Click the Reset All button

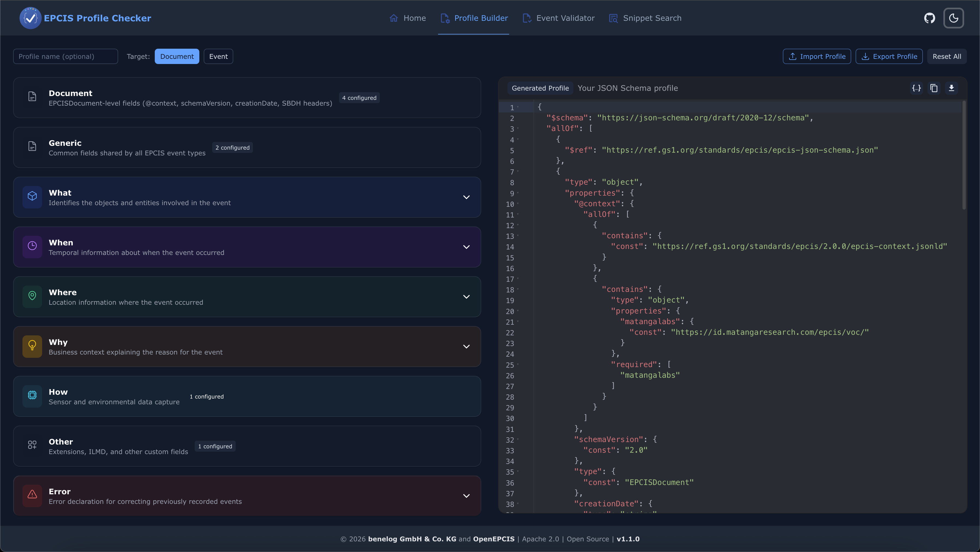coord(947,56)
